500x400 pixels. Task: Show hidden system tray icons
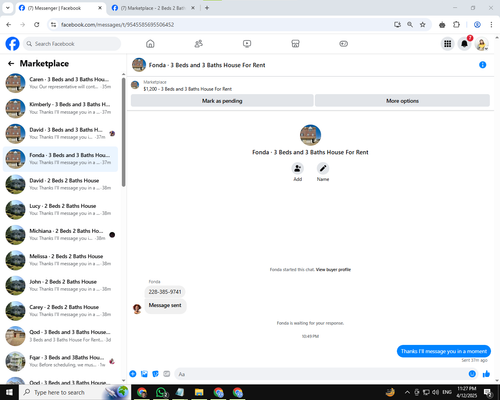pos(407,392)
